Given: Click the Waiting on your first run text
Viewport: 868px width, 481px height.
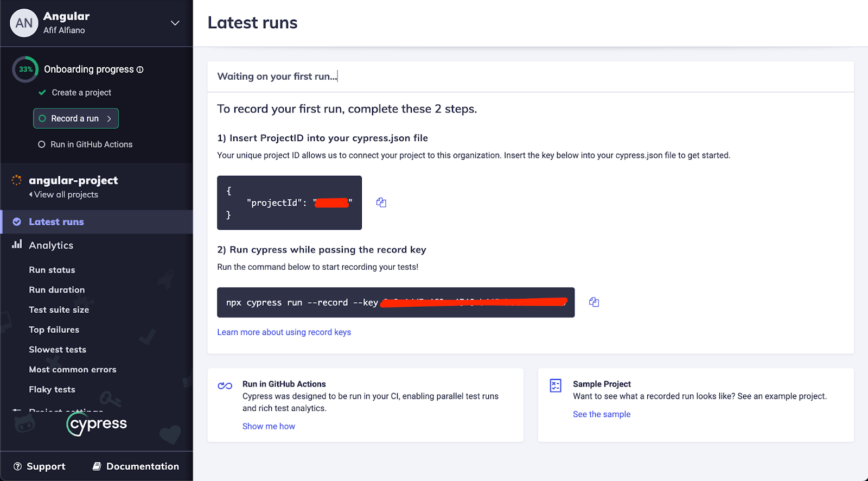Looking at the screenshot, I should (x=277, y=77).
